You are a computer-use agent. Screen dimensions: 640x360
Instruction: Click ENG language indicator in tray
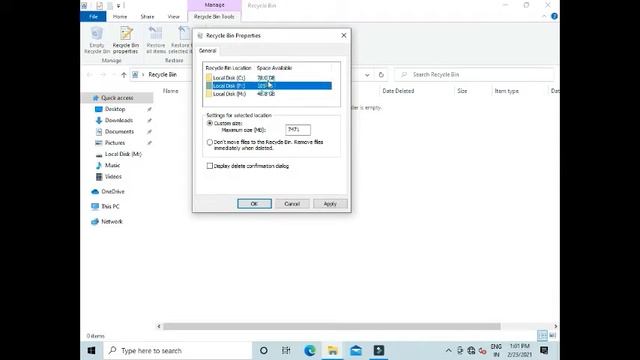coord(496,351)
